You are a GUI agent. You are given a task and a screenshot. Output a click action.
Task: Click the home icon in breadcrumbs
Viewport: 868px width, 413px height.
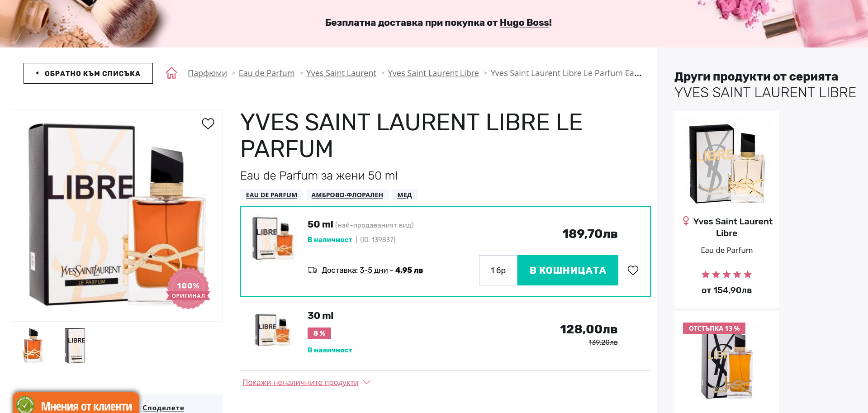pos(171,73)
